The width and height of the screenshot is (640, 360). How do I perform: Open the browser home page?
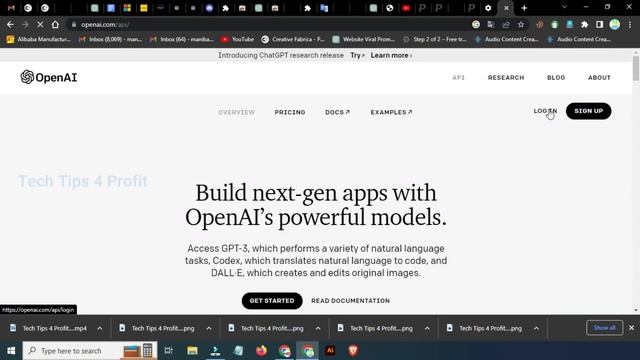(55, 24)
